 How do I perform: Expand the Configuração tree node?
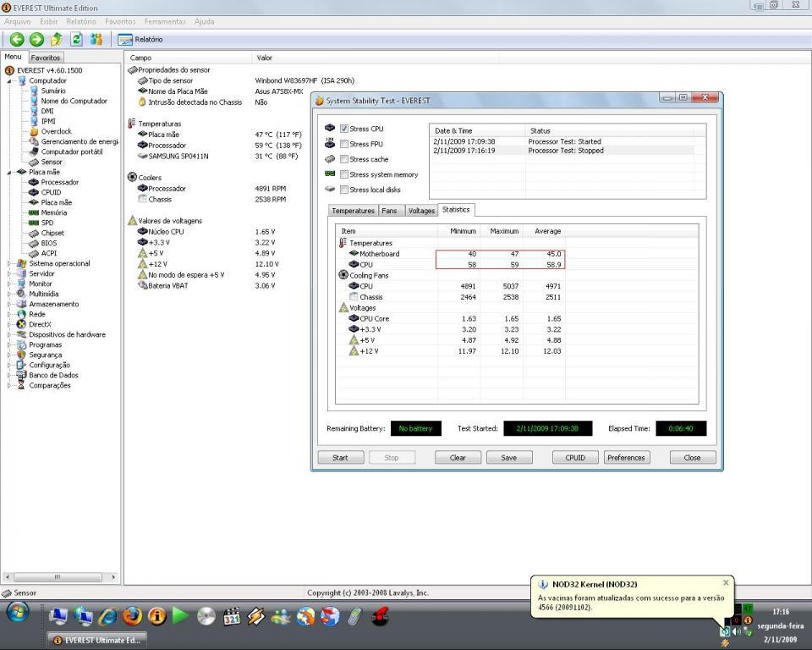[8, 365]
